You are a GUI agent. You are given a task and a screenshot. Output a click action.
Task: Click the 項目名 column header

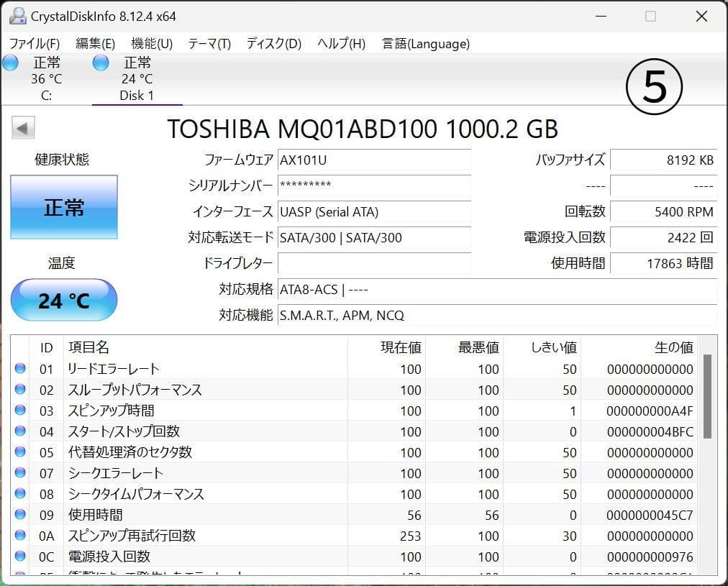(x=206, y=347)
